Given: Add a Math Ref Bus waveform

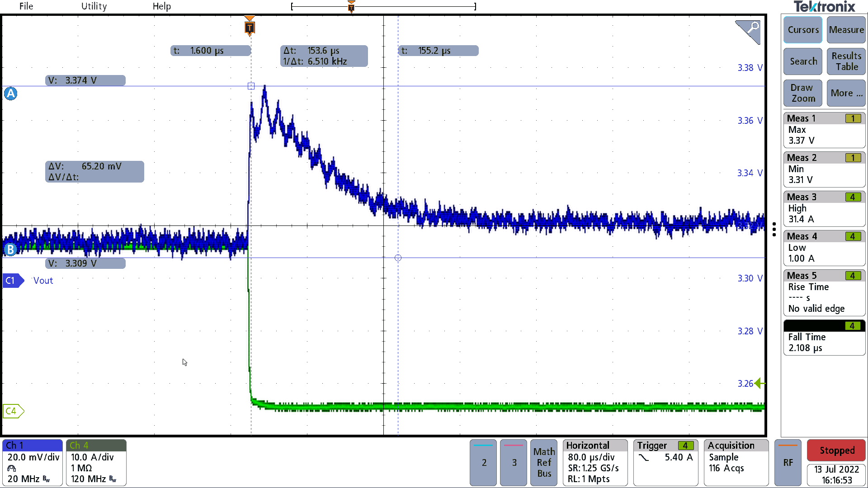Looking at the screenshot, I should point(544,462).
